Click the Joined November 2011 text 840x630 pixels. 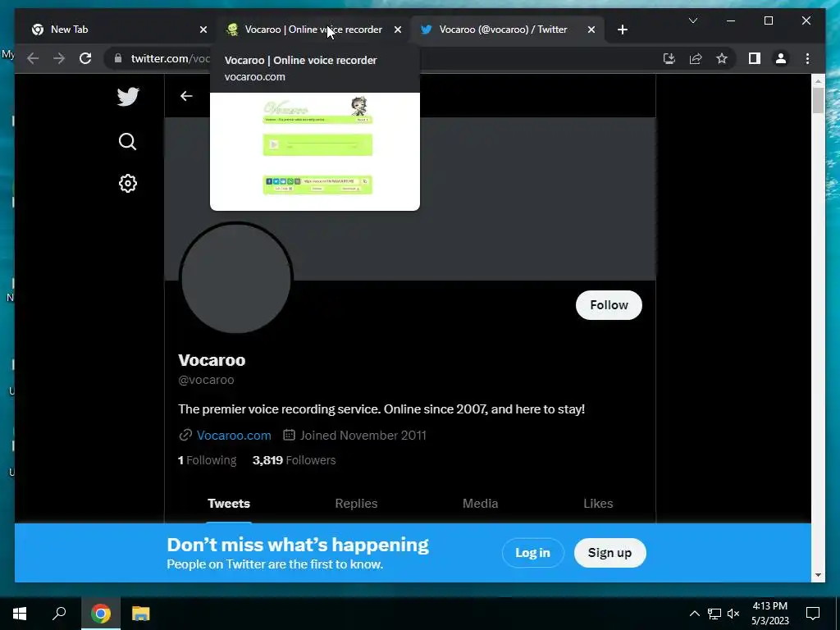[x=363, y=435]
